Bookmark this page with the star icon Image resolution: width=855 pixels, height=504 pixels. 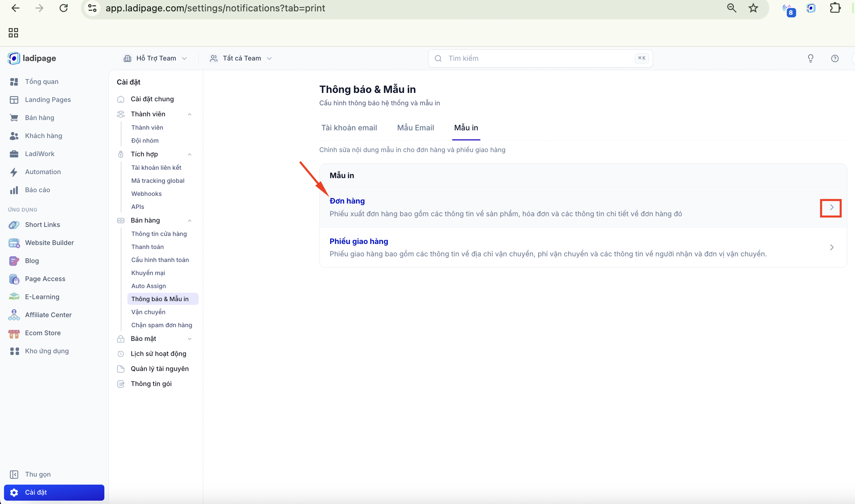click(x=753, y=8)
